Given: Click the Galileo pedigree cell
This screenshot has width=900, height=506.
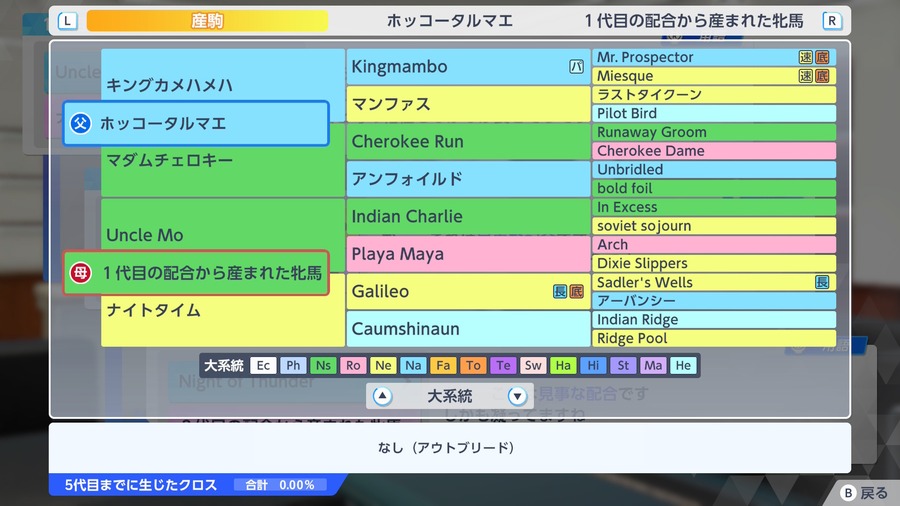Looking at the screenshot, I should 468,291.
